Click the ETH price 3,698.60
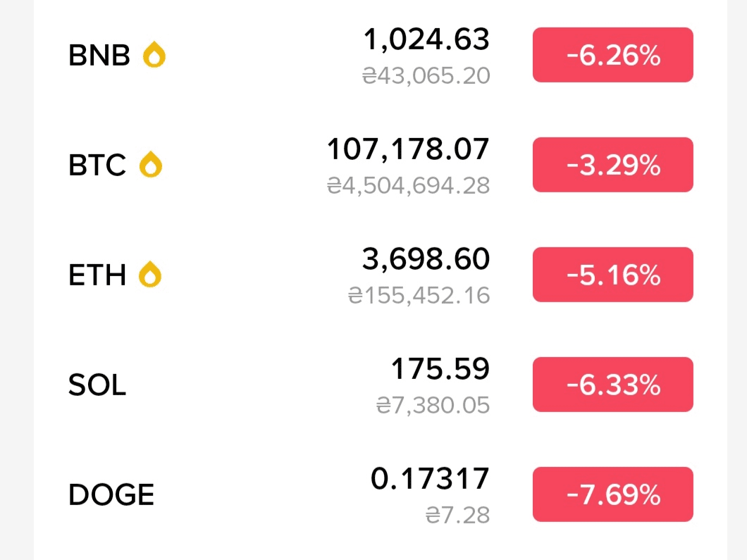 426,259
